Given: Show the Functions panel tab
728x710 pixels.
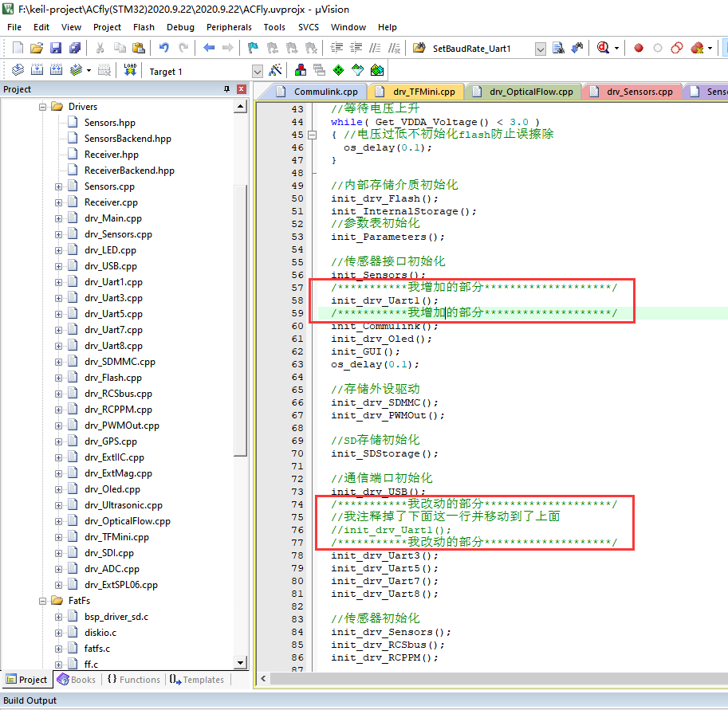Looking at the screenshot, I should 134,680.
